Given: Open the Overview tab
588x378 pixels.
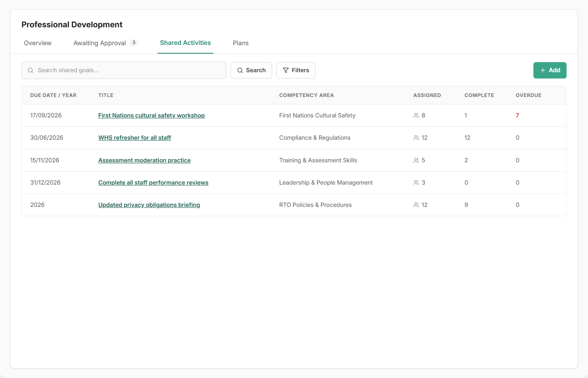Looking at the screenshot, I should 38,43.
